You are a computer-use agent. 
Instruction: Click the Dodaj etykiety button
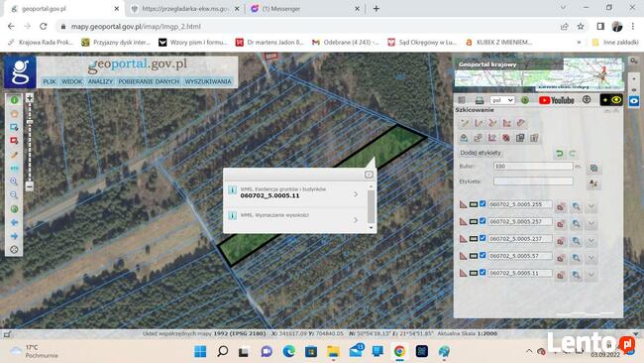tap(481, 153)
